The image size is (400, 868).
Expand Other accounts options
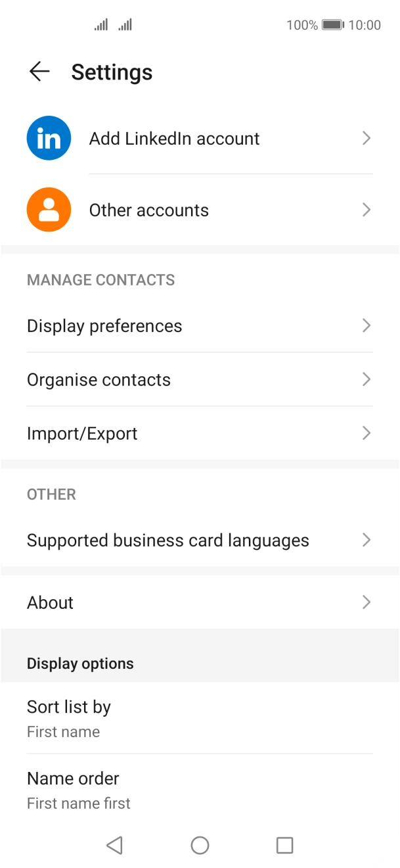click(367, 209)
